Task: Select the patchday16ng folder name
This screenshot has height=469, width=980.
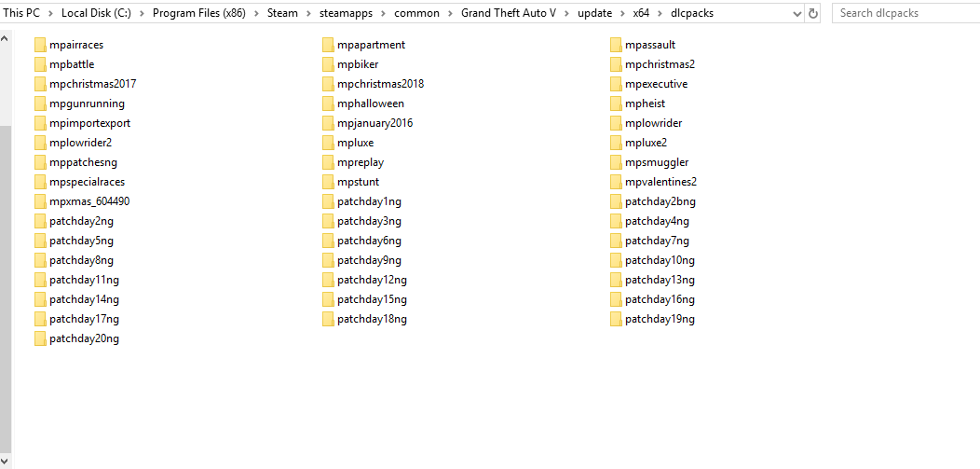Action: [x=660, y=299]
